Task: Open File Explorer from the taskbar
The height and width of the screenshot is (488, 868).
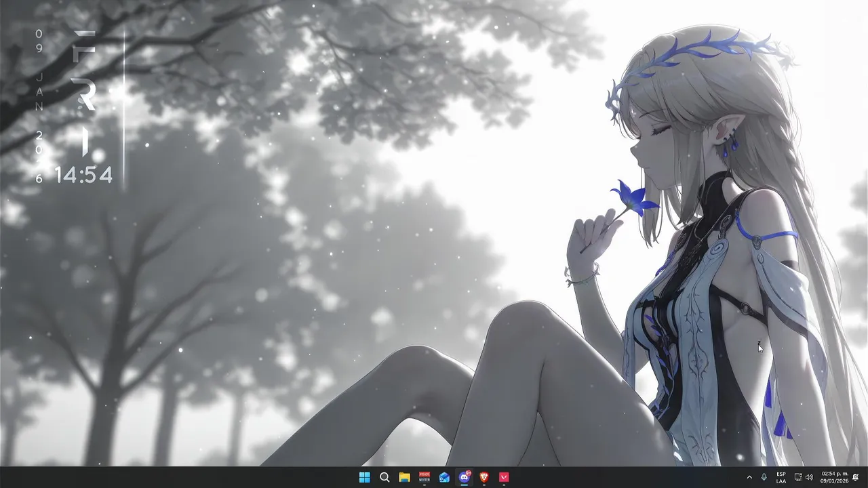Action: click(404, 477)
